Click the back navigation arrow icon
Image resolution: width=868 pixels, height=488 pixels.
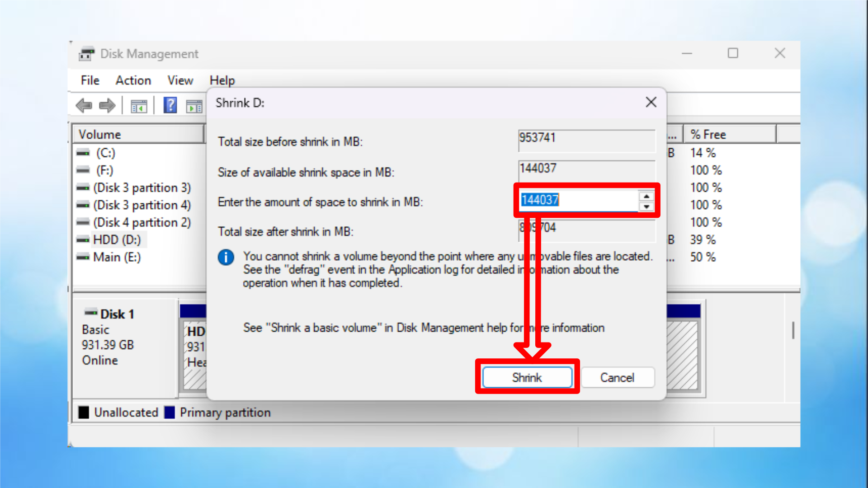84,105
